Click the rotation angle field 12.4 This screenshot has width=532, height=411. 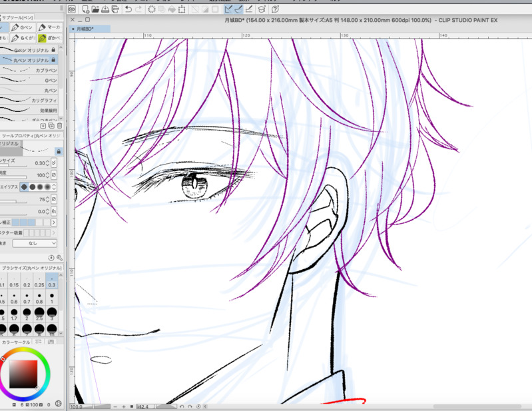[145, 406]
